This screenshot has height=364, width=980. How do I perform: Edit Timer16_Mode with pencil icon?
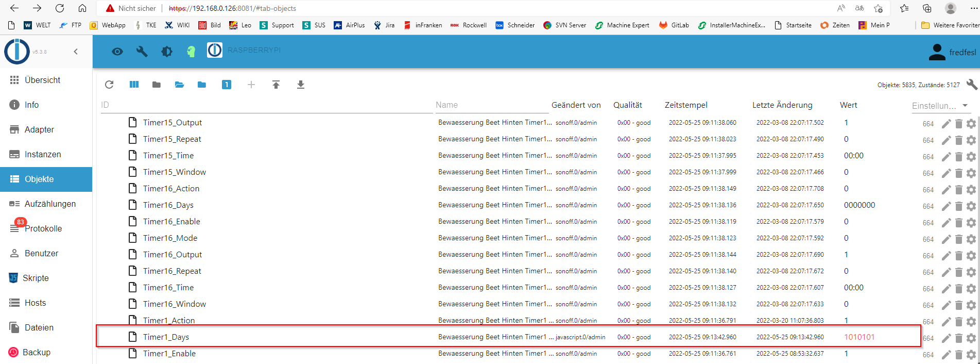click(x=946, y=239)
